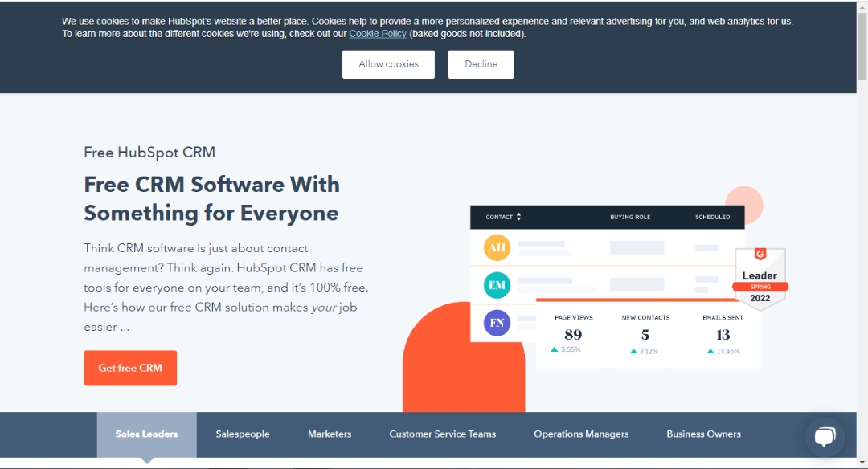This screenshot has width=868, height=469.
Task: Click the Emails Sent value 13
Action: point(723,335)
